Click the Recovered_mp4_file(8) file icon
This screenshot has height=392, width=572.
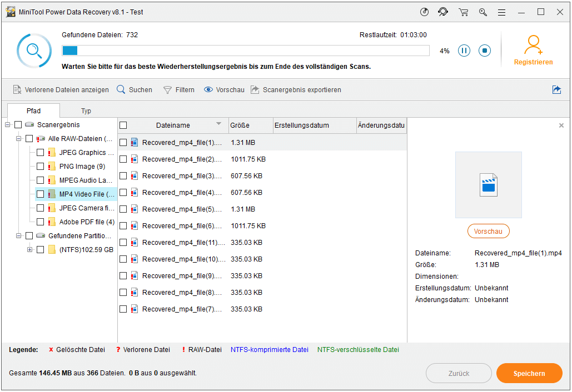point(135,292)
